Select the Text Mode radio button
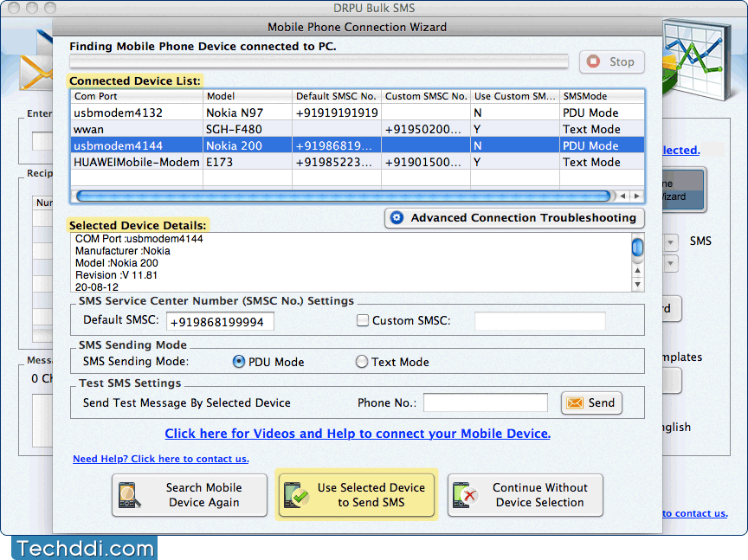 point(362,362)
